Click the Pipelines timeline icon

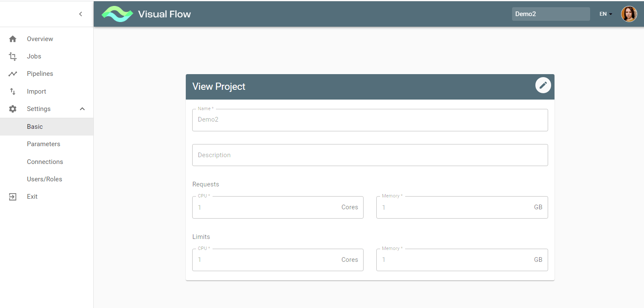(x=13, y=74)
